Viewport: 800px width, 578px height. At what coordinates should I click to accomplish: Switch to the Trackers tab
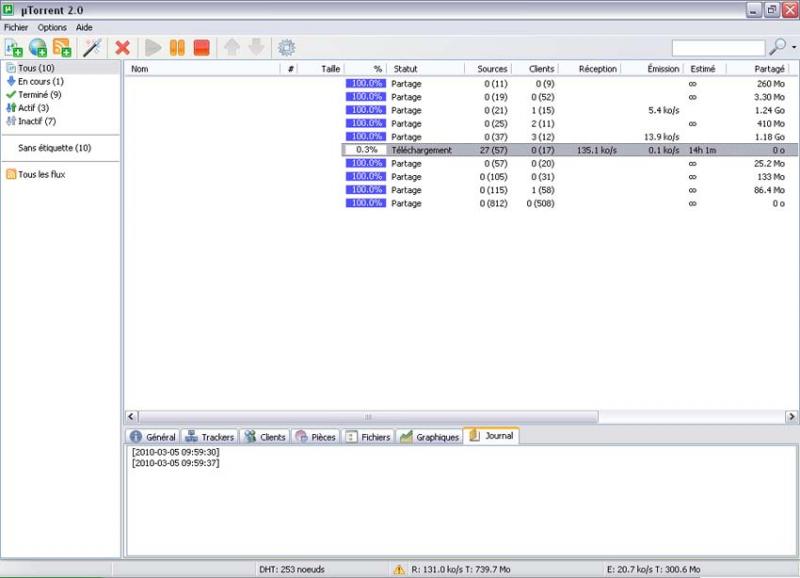pyautogui.click(x=209, y=437)
